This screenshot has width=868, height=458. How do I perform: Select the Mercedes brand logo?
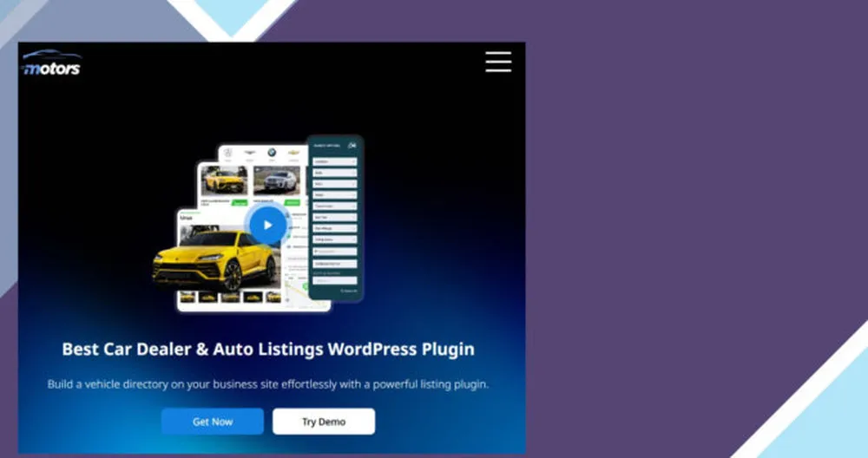pos(228,152)
